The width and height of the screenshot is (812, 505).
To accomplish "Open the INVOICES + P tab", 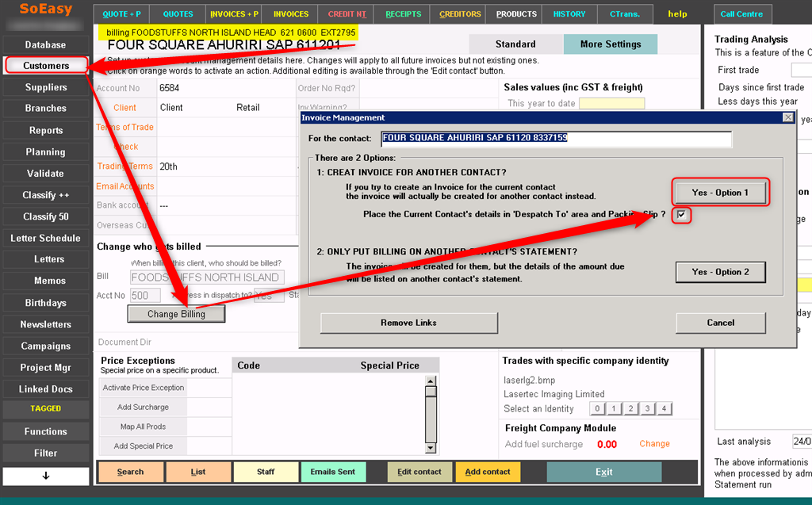I will point(234,14).
